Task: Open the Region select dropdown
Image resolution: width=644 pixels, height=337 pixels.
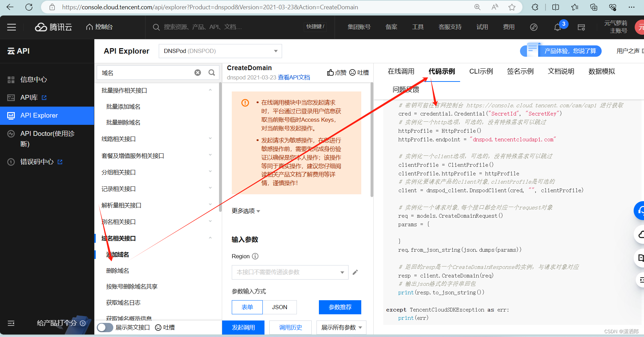Action: coord(290,272)
